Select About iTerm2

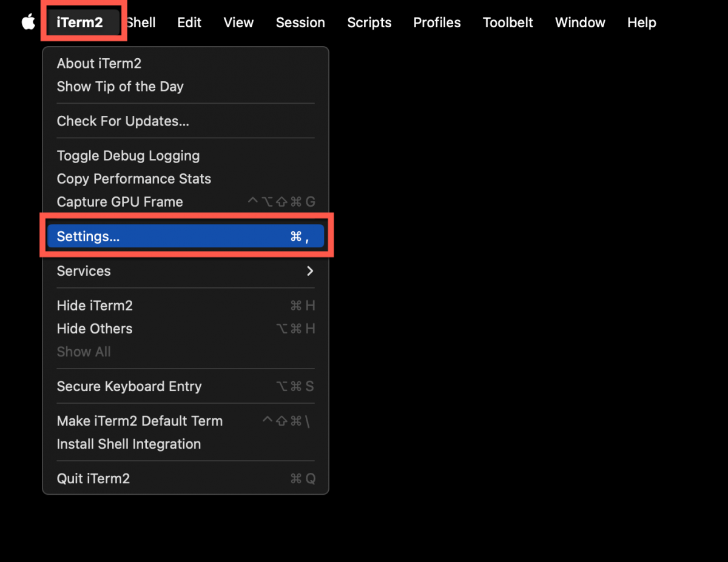click(x=186, y=64)
